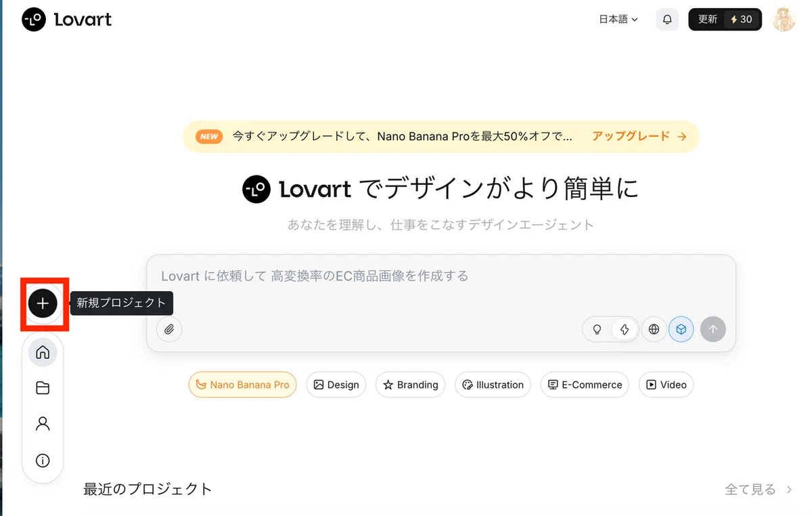Screen dimensions: 812x516
Task: Select the Nano Banana Pro chip
Action: pos(242,385)
